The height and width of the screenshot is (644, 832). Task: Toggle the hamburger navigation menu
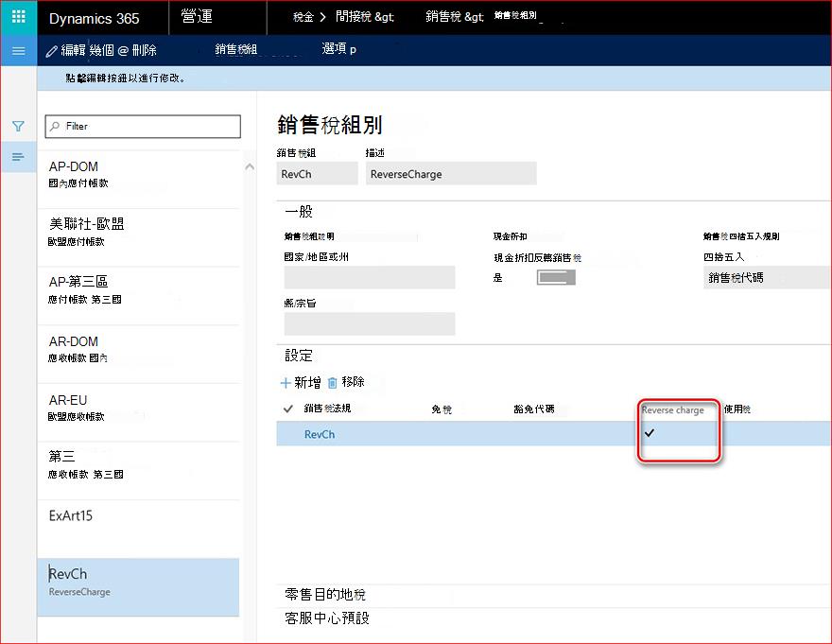19,51
